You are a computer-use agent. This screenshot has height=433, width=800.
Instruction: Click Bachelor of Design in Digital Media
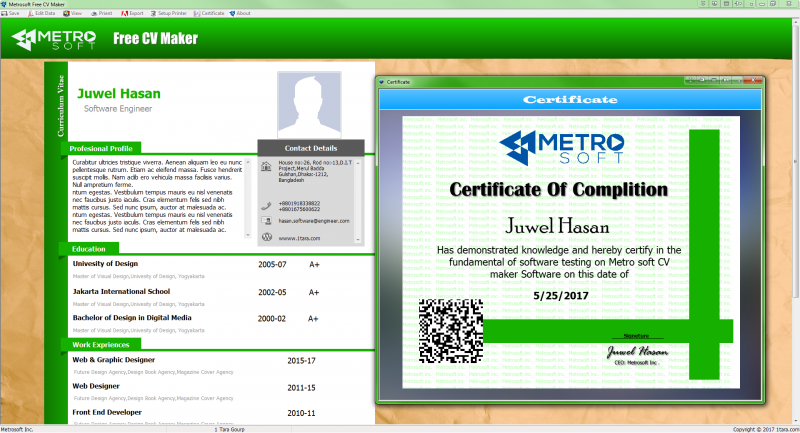pyautogui.click(x=132, y=318)
